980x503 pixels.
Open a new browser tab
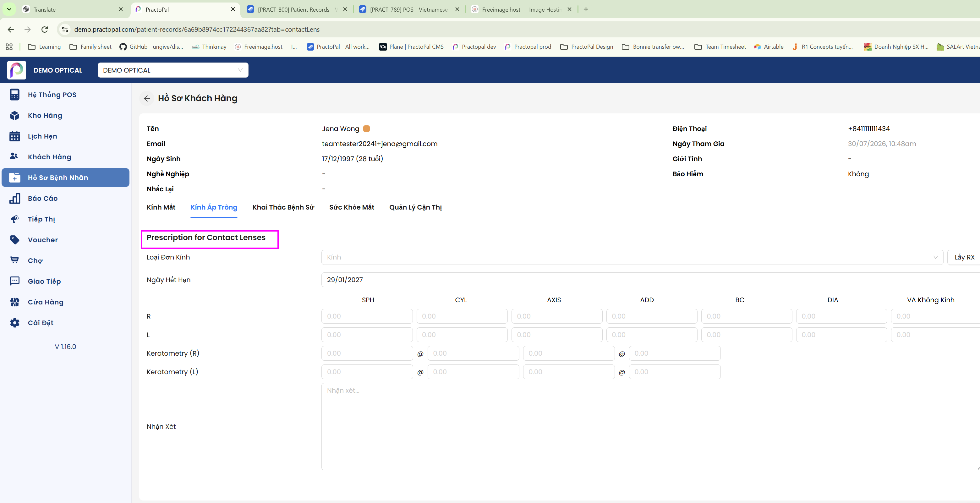click(586, 9)
